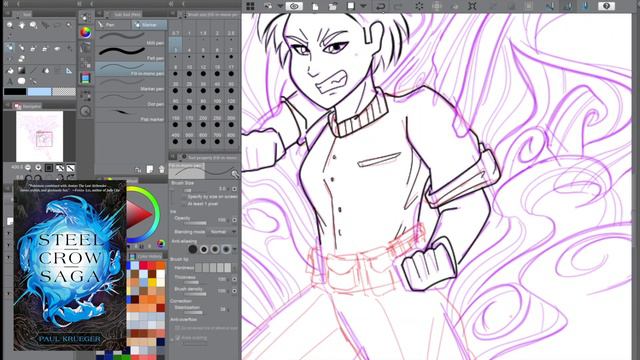Flip canvas horizontally in Navigator
Viewport: 640px width, 360px height.
point(60,168)
